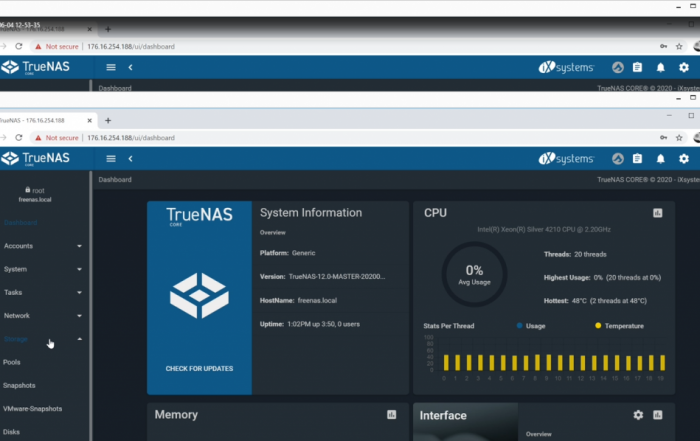Screen dimensions: 700x441
Task: Open TrueCommand icon in back window
Action: pyautogui.click(x=618, y=67)
